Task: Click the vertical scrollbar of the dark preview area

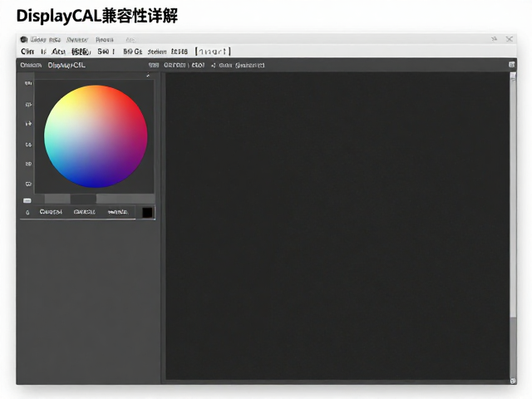Action: (x=513, y=228)
